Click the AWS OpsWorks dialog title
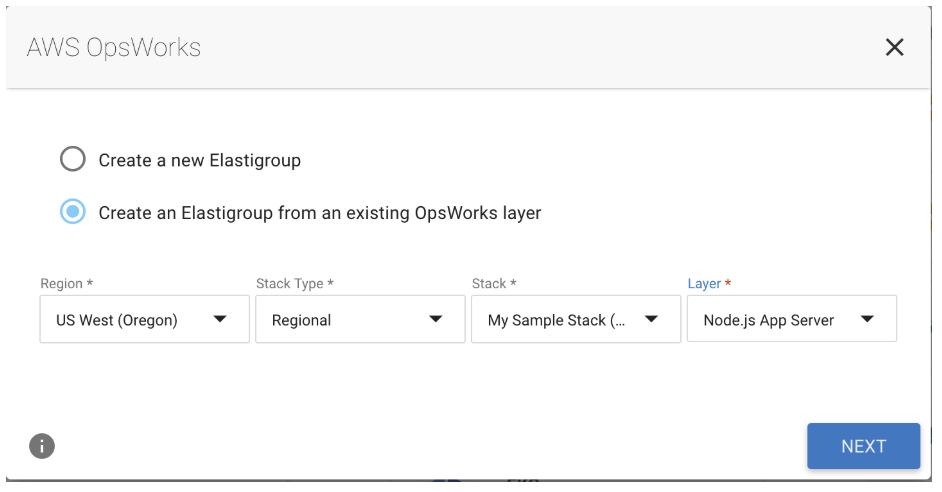Viewport: 942px width, 492px height. tap(114, 47)
